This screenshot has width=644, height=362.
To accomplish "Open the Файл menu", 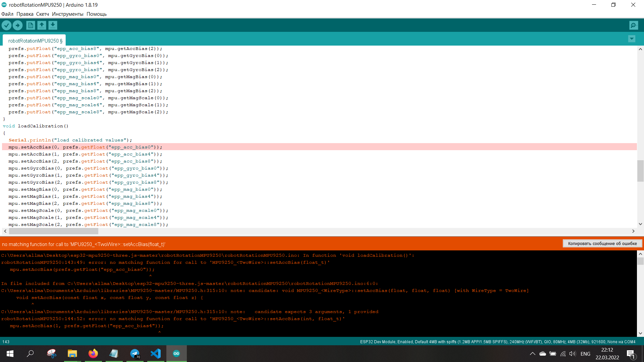I will pos(7,14).
